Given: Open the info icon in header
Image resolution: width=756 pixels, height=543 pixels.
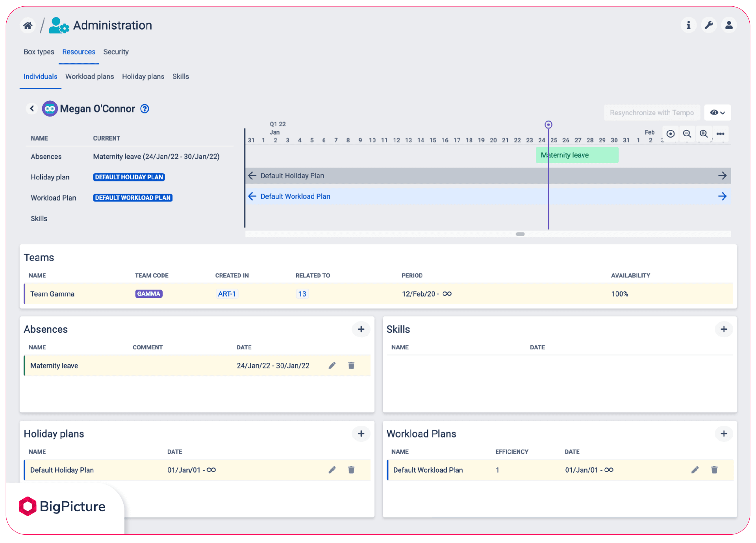Looking at the screenshot, I should (x=688, y=25).
